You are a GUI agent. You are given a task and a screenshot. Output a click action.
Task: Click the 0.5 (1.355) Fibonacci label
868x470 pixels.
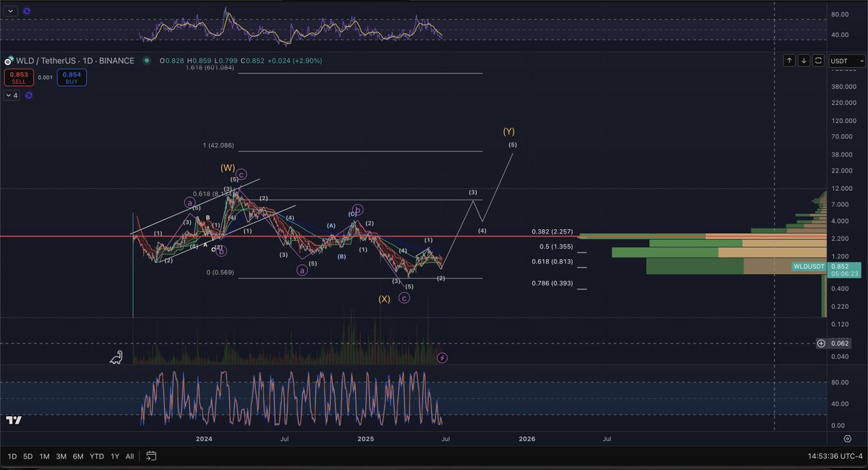(x=556, y=246)
